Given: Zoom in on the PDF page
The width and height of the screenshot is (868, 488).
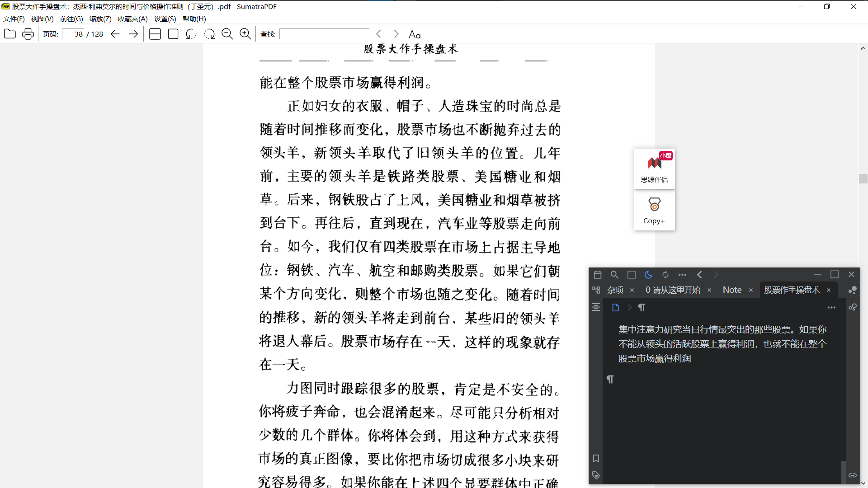Looking at the screenshot, I should coord(245,34).
